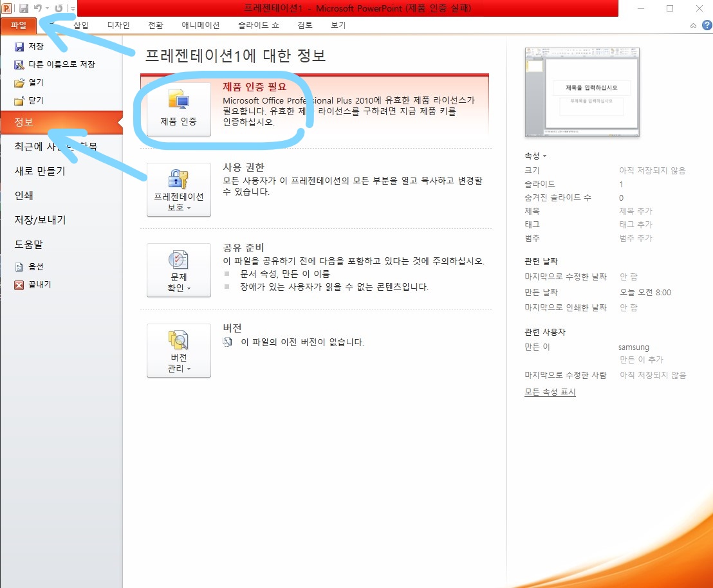Expand the 속성 dropdown
The width and height of the screenshot is (713, 588).
pos(535,156)
